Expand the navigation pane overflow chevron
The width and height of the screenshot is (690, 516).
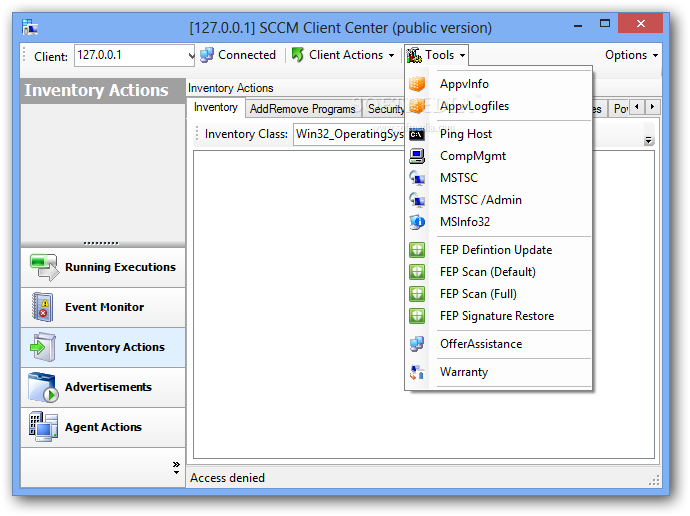coord(176,467)
